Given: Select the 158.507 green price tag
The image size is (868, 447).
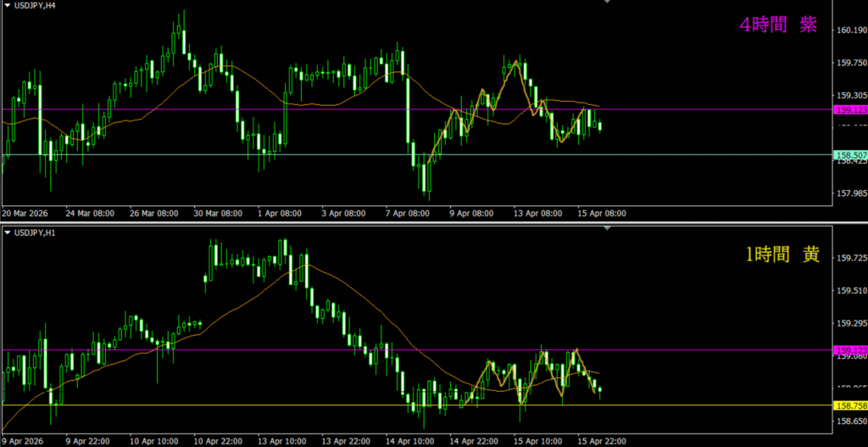Looking at the screenshot, I should tap(850, 155).
